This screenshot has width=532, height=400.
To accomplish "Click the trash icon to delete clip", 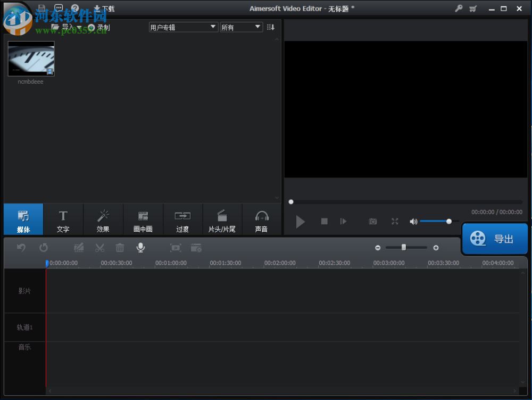I will tap(120, 247).
